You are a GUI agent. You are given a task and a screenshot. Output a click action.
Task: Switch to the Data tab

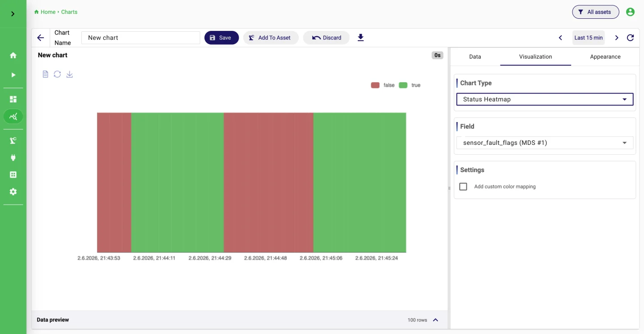tap(475, 57)
